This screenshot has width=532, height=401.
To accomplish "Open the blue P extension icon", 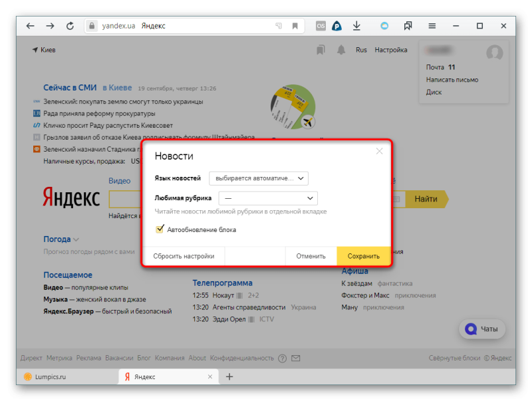I will pos(336,26).
